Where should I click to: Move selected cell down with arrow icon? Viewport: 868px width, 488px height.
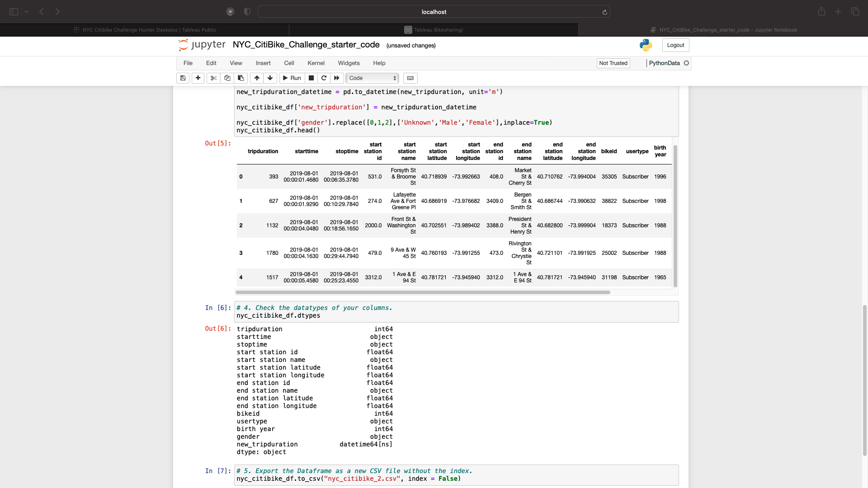[x=270, y=78]
